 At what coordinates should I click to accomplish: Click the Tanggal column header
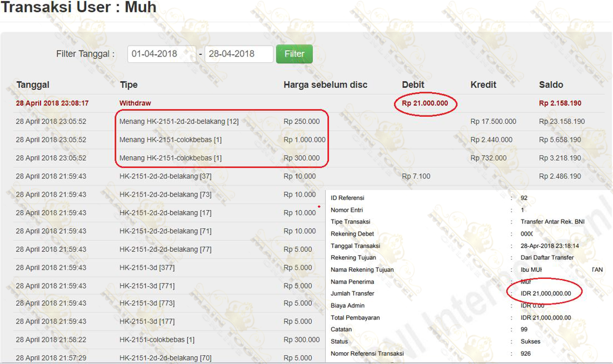[x=33, y=85]
